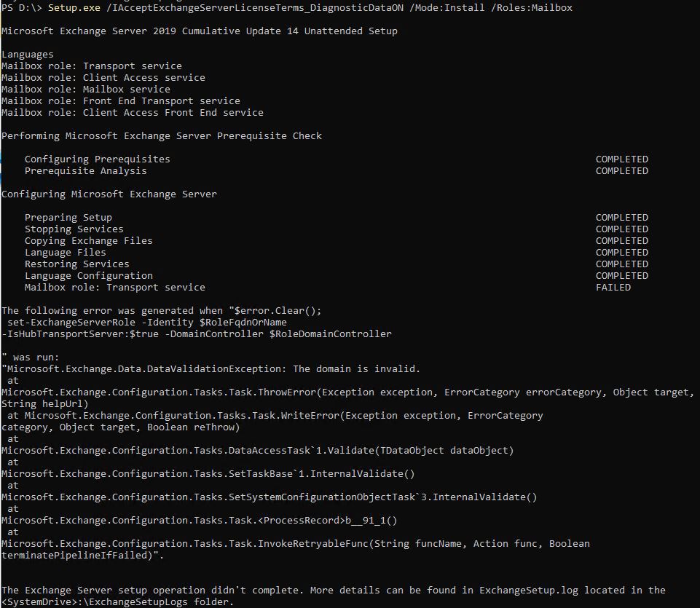This screenshot has height=608, width=700.
Task: Click the failed 'Mailbox role: Transport service' step
Action: (x=115, y=288)
